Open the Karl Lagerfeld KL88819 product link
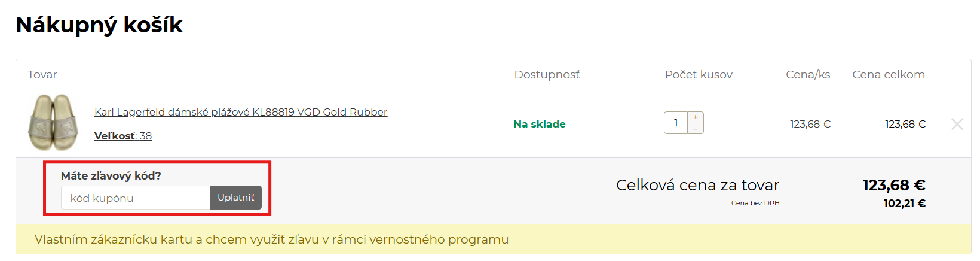The image size is (980, 261). tap(241, 112)
